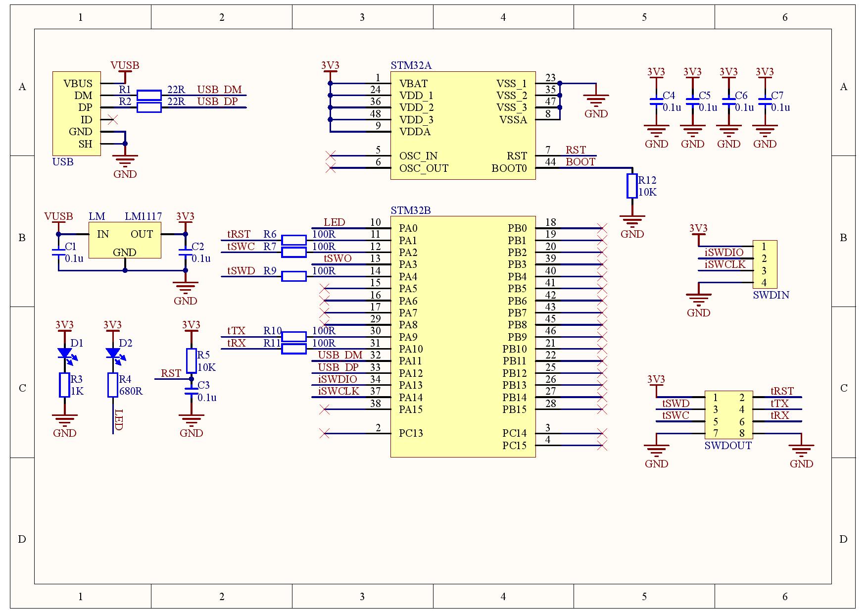Image resolution: width=868 pixels, height=614 pixels.
Task: Click capacitor C2 symbol
Action: 185,253
